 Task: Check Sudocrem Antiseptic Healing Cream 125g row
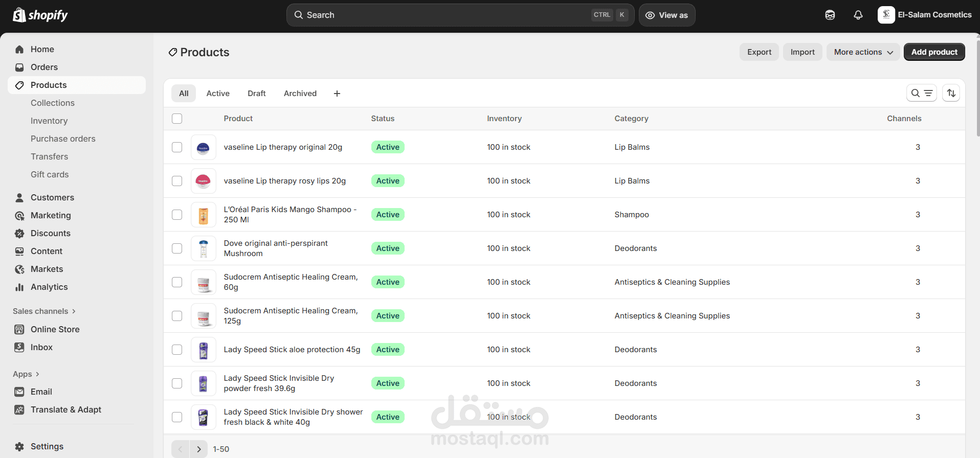(x=177, y=316)
